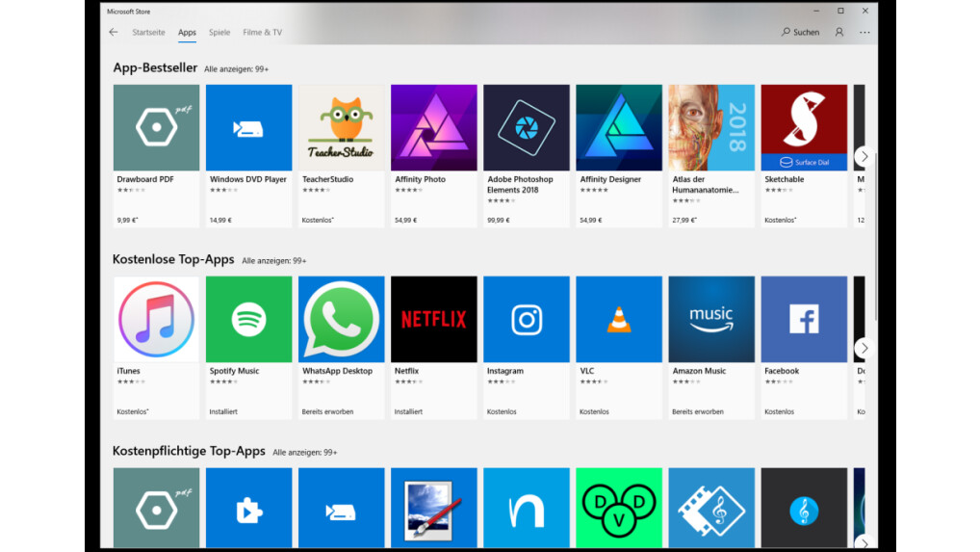Select the green DVD circles app icon

coord(619,509)
